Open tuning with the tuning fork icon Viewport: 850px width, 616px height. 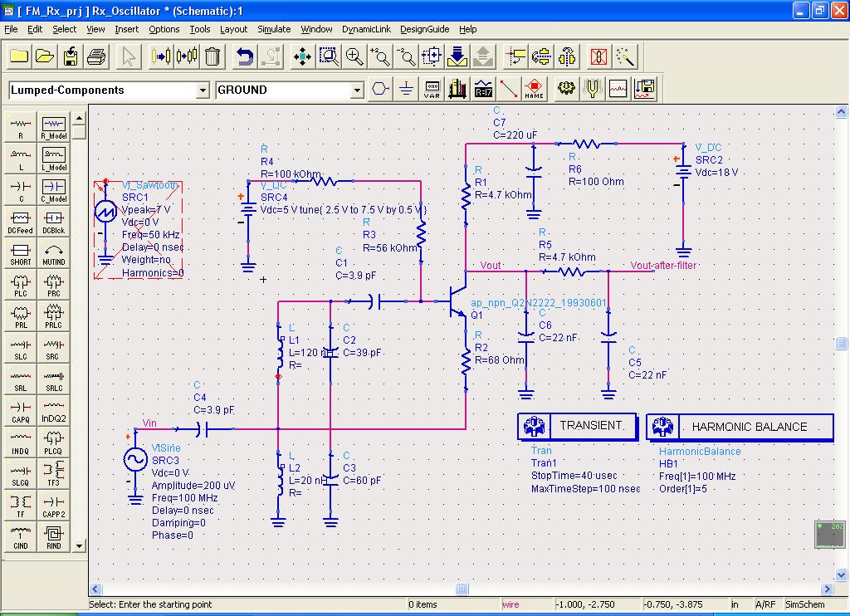(592, 88)
